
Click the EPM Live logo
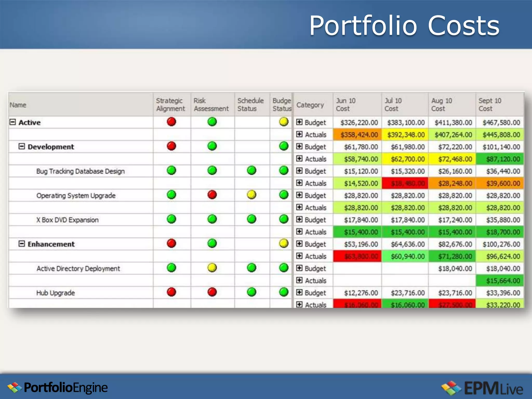pyautogui.click(x=482, y=388)
